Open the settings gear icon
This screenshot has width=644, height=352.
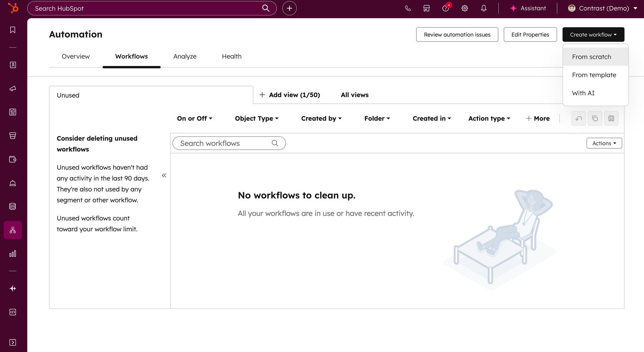(464, 8)
